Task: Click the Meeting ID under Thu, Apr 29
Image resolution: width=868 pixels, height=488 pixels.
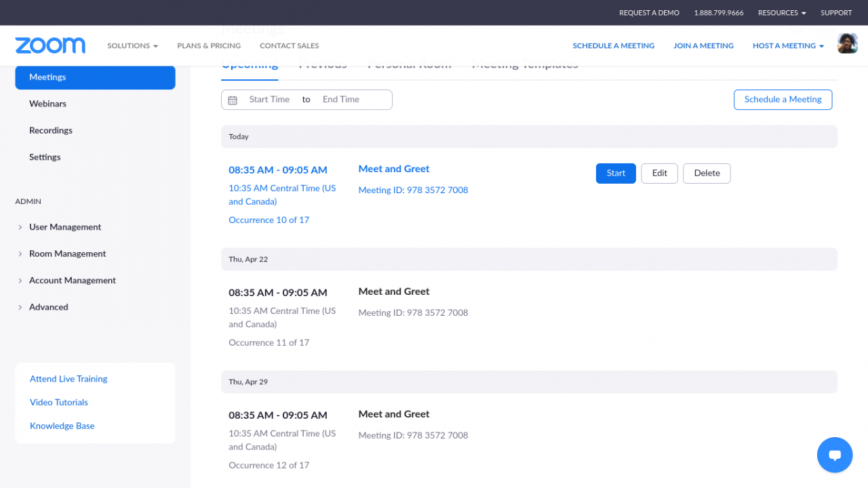Action: (413, 436)
